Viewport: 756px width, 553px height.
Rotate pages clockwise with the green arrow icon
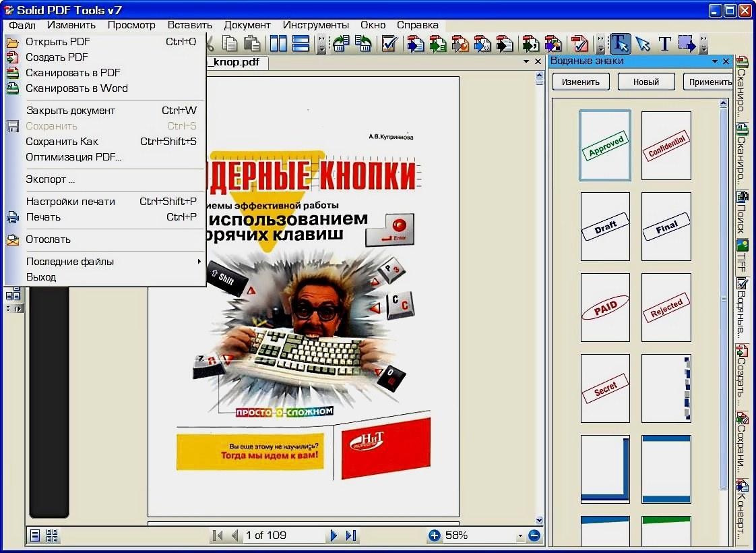click(341, 44)
